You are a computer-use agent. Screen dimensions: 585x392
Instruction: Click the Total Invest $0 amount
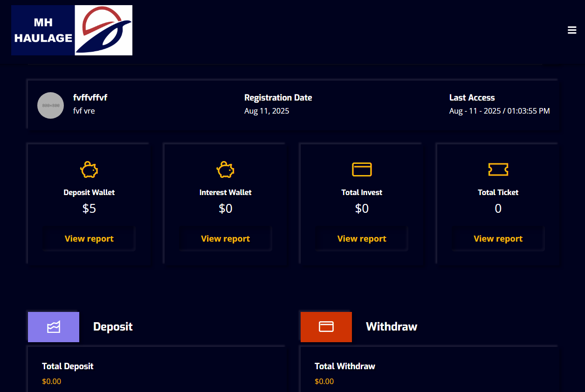pyautogui.click(x=362, y=209)
